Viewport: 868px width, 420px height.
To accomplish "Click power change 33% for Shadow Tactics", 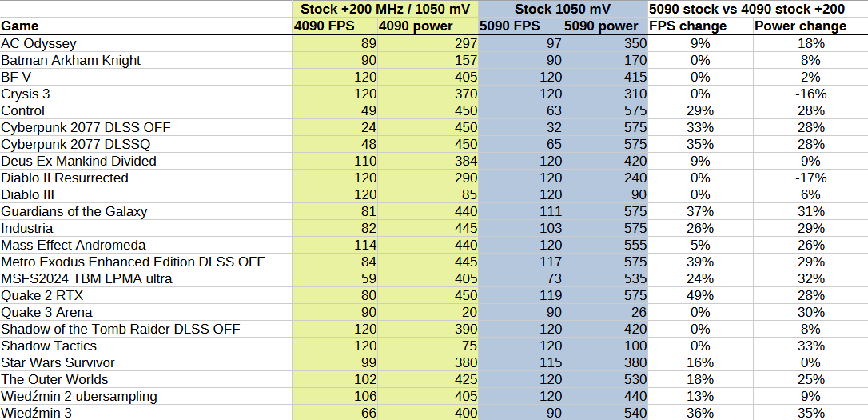I will pos(810,346).
